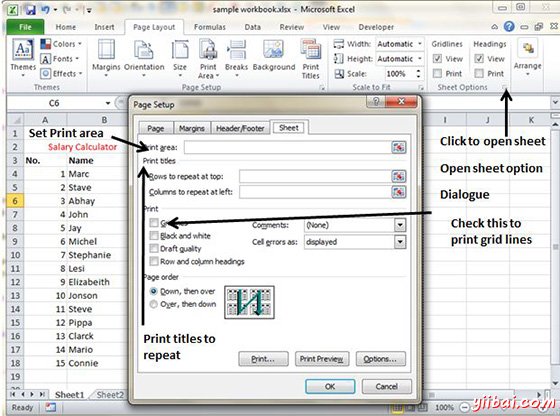Click the Page Setup group dialog launcher
The height and width of the screenshot is (416, 560).
click(x=322, y=87)
